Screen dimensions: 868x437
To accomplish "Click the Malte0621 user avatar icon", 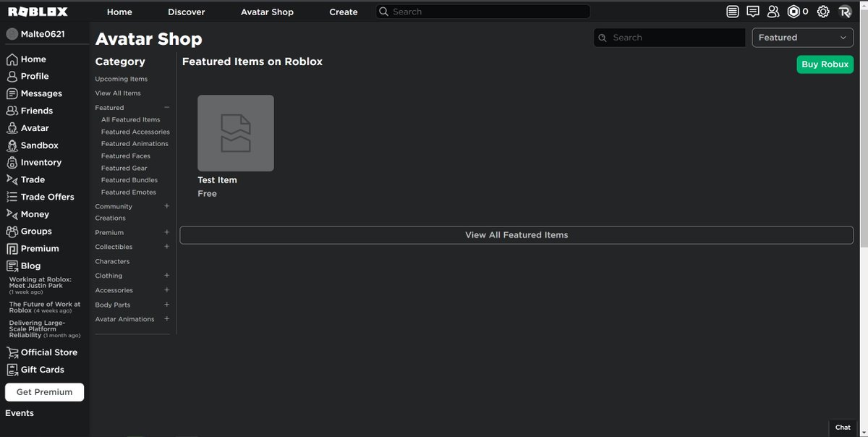I will 12,35.
